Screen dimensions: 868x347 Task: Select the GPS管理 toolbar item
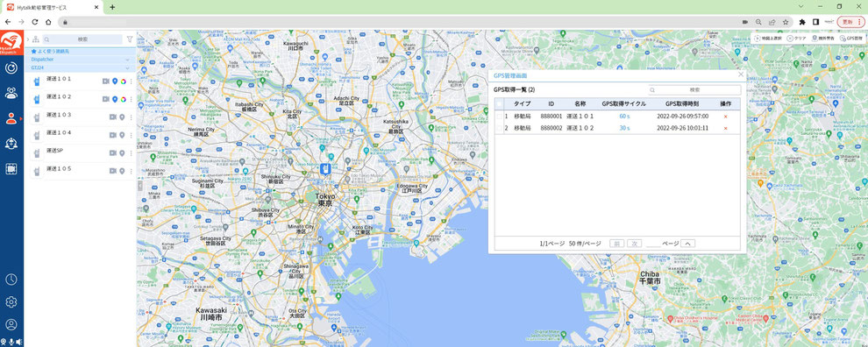click(851, 39)
